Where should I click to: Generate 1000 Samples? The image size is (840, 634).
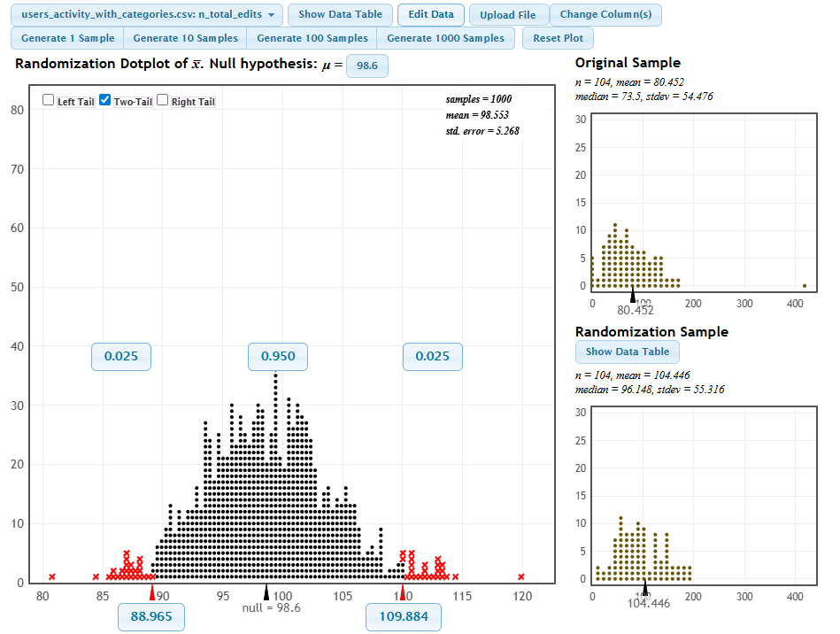point(445,39)
